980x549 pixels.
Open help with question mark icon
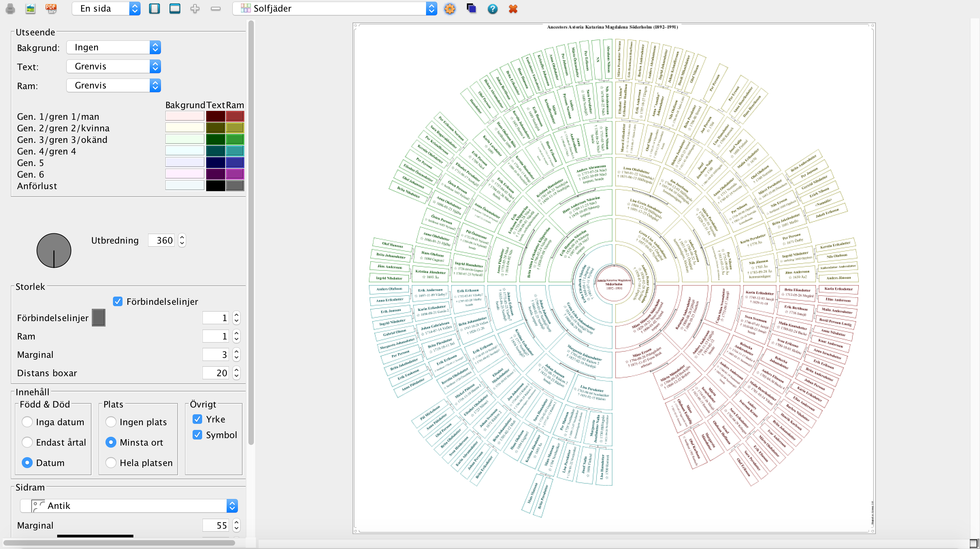[492, 9]
